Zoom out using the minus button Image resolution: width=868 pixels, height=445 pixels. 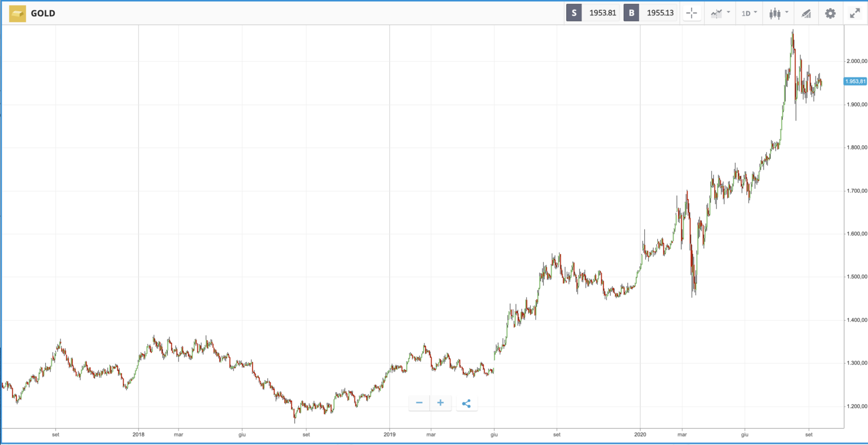pyautogui.click(x=419, y=403)
